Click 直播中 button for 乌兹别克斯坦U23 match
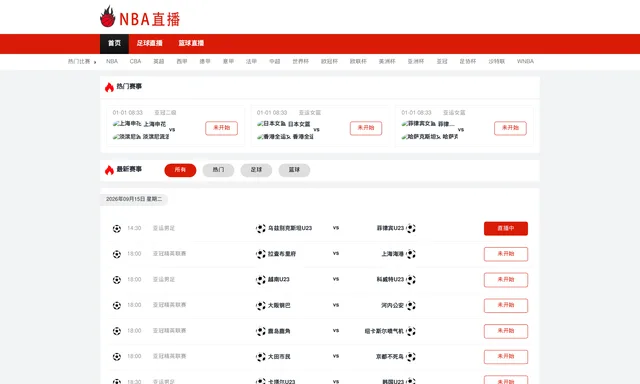Viewport: 640px width, 384px height. pos(506,229)
